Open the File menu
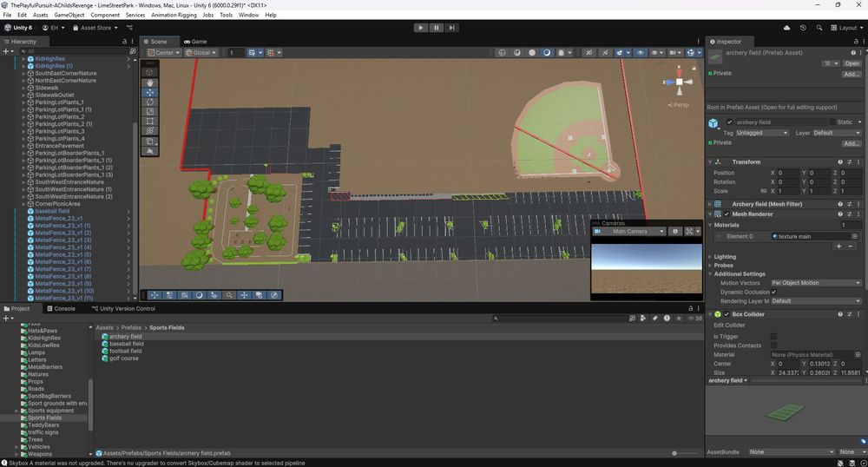The height and width of the screenshot is (467, 868). tap(7, 15)
